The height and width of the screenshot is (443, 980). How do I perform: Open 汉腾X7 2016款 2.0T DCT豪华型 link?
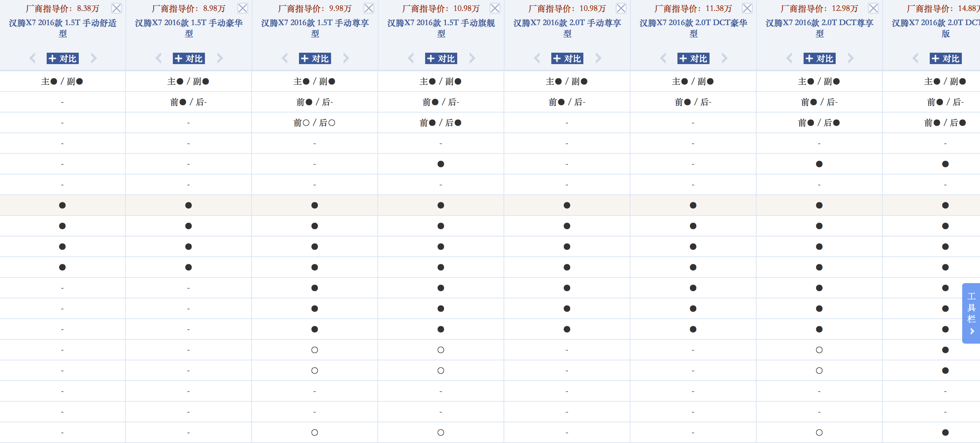(693, 28)
